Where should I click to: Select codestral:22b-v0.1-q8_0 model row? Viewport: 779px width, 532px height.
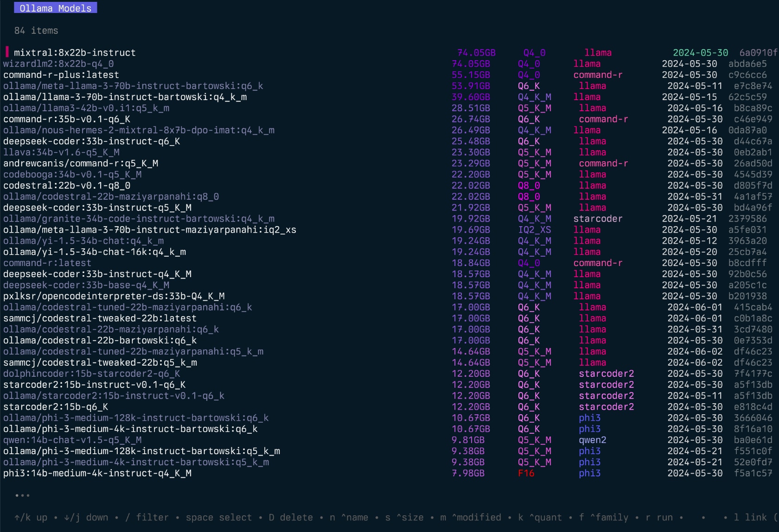[x=67, y=186]
